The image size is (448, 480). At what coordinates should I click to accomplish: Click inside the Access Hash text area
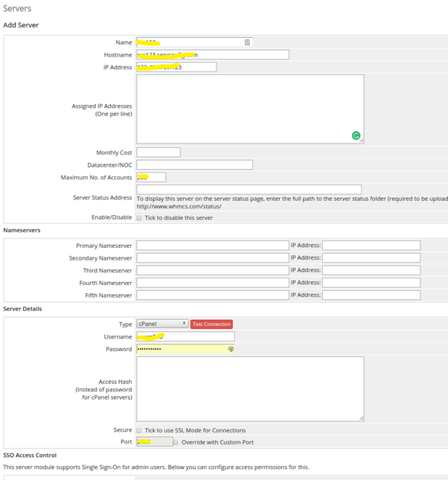click(249, 388)
